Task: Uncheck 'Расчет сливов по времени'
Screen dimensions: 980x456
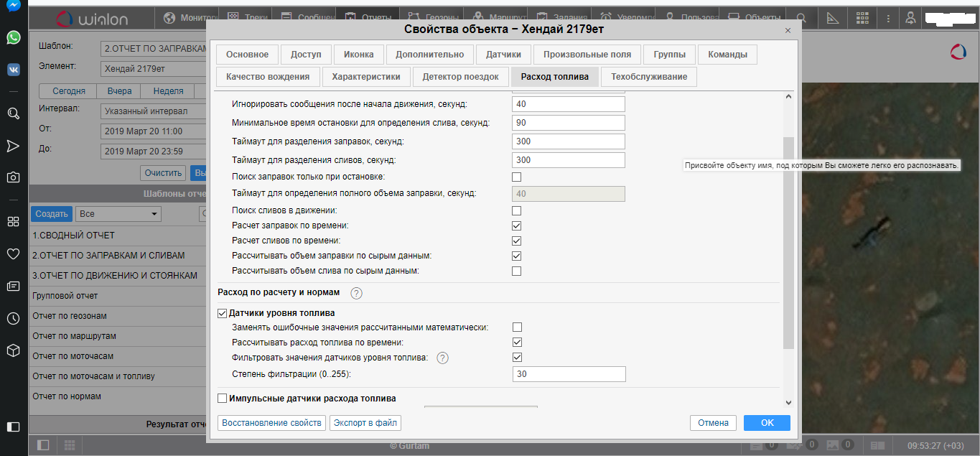Action: pyautogui.click(x=516, y=241)
